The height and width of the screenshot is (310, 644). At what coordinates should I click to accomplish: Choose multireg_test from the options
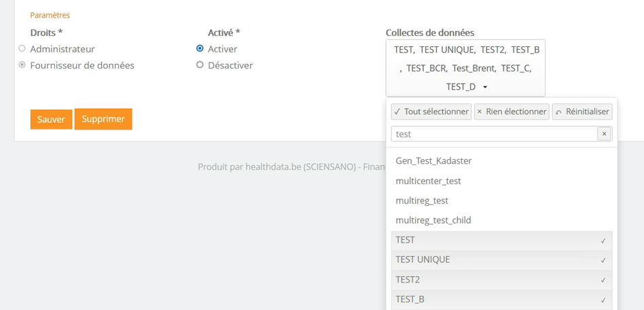pyautogui.click(x=422, y=201)
